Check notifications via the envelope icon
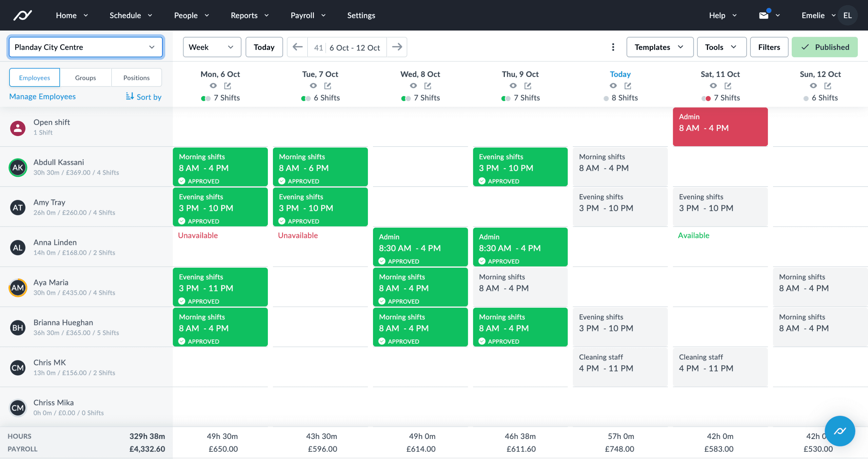Screen dimensions: 868x459 coord(763,15)
